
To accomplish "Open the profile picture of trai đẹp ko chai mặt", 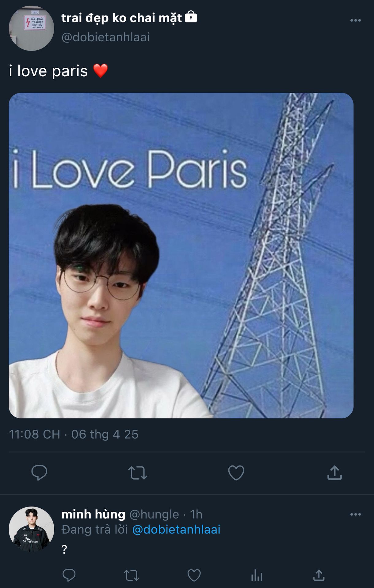I will [31, 28].
